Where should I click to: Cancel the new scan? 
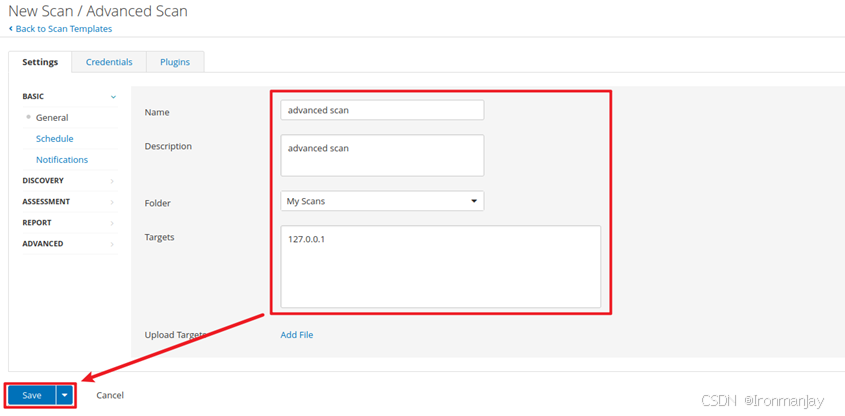pyautogui.click(x=110, y=395)
